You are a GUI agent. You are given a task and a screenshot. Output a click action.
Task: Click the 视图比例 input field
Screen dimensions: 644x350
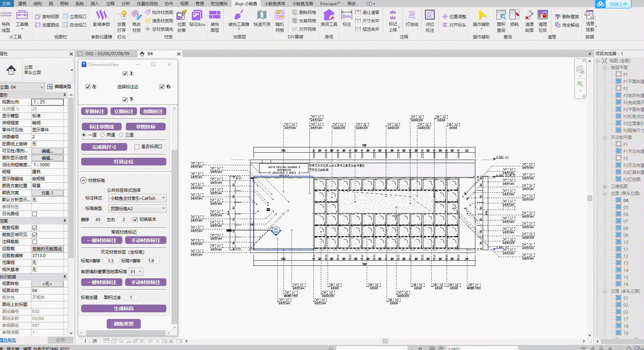[x=47, y=102]
